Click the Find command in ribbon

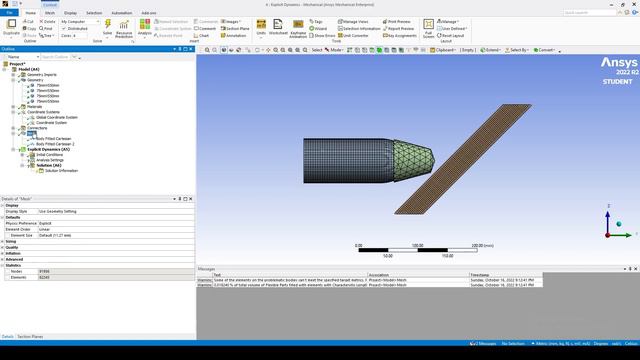point(46,29)
